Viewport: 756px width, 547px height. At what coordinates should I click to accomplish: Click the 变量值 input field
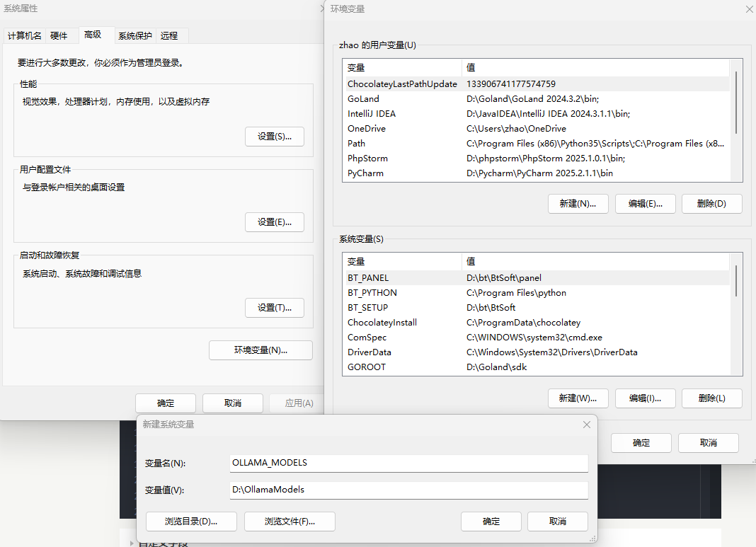pos(408,490)
